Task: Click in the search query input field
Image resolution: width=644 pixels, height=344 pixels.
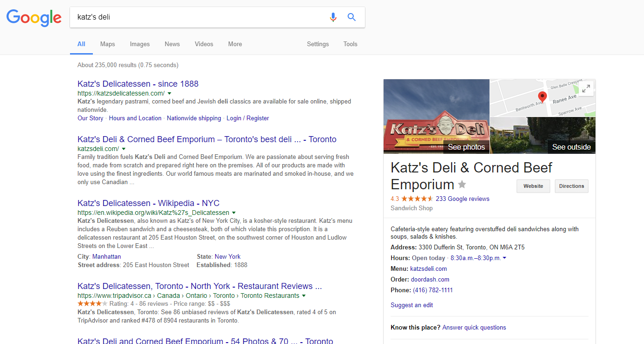Action: tap(198, 17)
